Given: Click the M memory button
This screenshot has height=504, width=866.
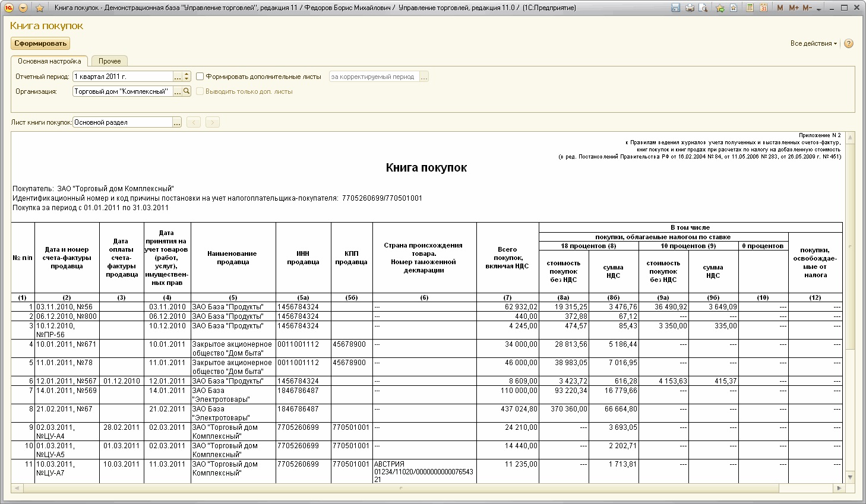Looking at the screenshot, I should [x=780, y=8].
